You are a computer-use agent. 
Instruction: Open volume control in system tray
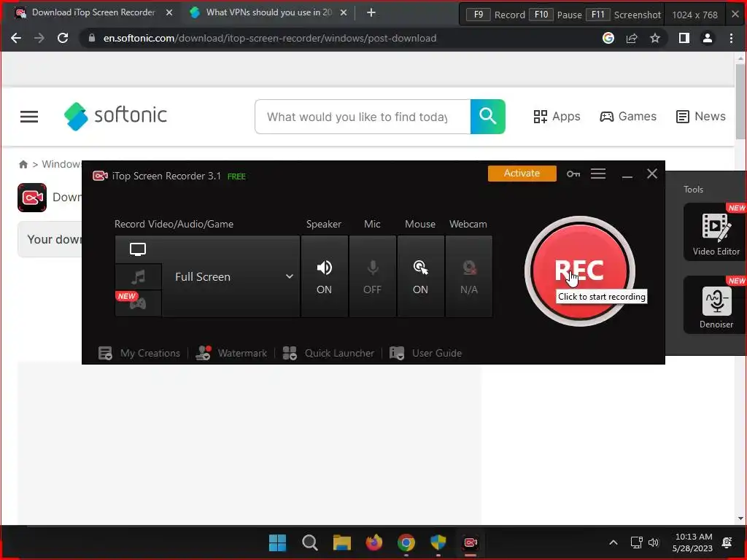click(x=653, y=542)
